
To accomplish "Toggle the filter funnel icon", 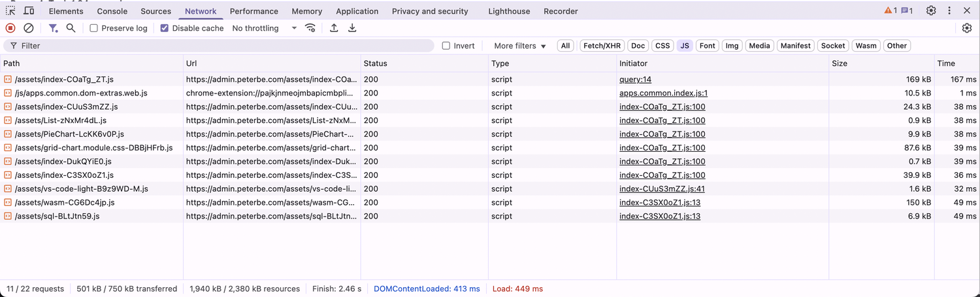I will [x=53, y=28].
